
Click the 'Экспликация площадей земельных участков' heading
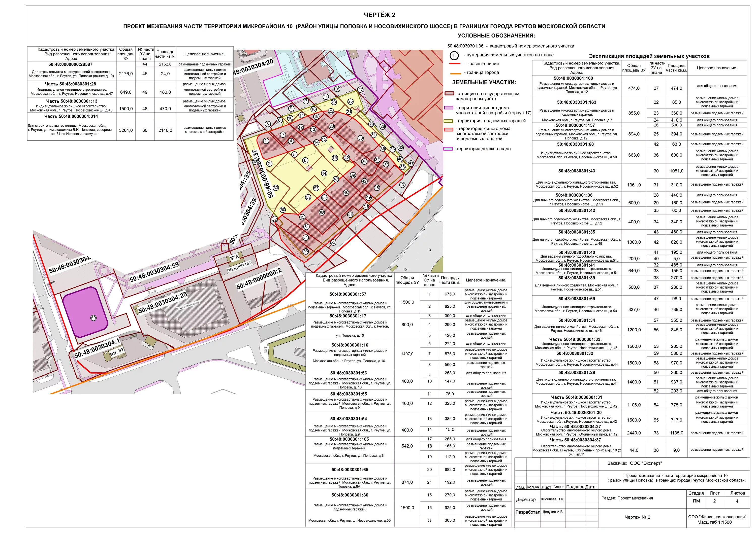(649, 56)
